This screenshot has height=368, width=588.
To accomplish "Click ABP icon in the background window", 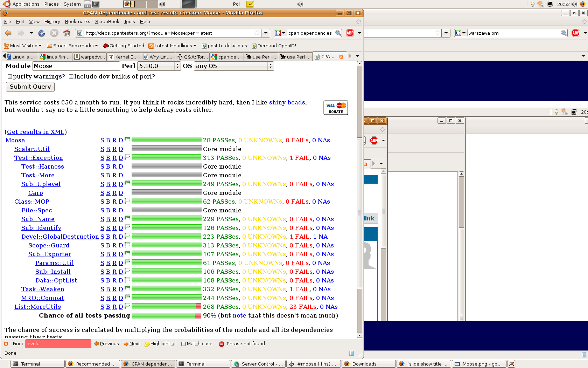I will coord(576,33).
